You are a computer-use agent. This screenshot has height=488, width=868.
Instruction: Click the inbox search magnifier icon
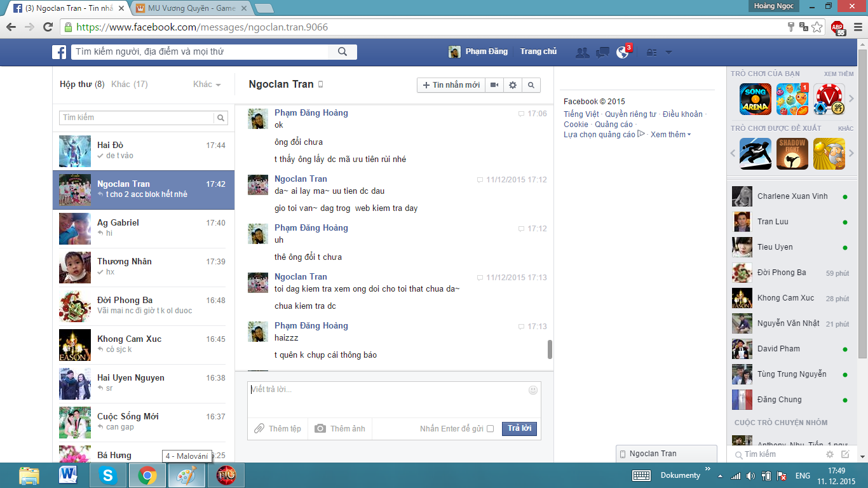pyautogui.click(x=221, y=118)
